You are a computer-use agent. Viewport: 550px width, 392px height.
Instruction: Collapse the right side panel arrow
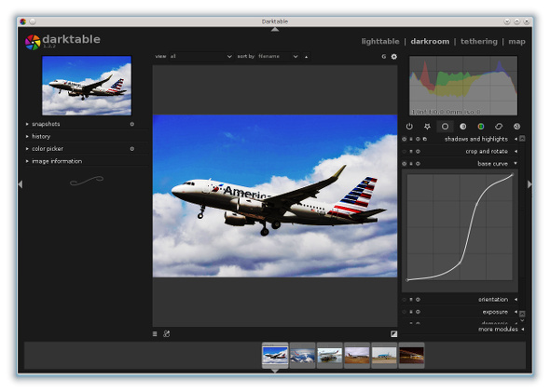[x=529, y=184]
